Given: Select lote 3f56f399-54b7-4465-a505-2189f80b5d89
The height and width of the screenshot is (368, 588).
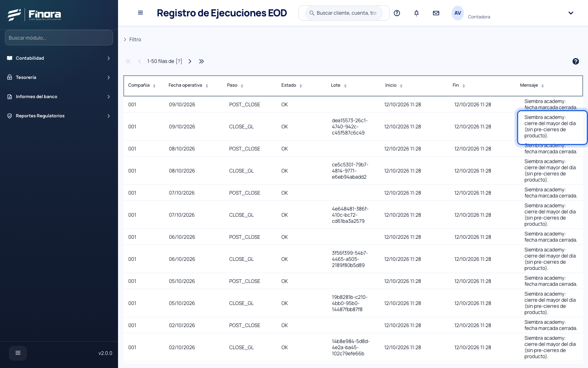Looking at the screenshot, I should [350, 259].
